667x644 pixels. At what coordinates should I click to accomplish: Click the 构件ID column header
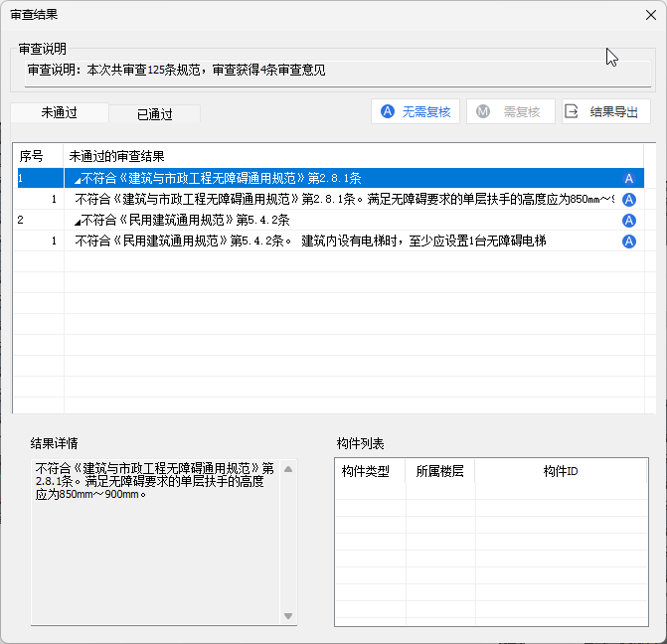561,471
